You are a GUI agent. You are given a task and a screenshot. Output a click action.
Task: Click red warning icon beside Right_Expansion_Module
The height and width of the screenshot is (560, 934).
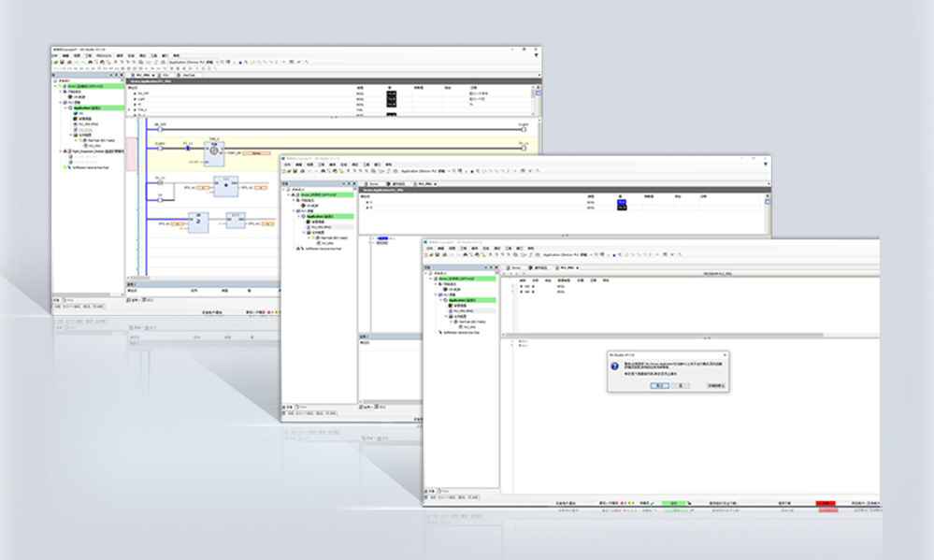tap(65, 151)
